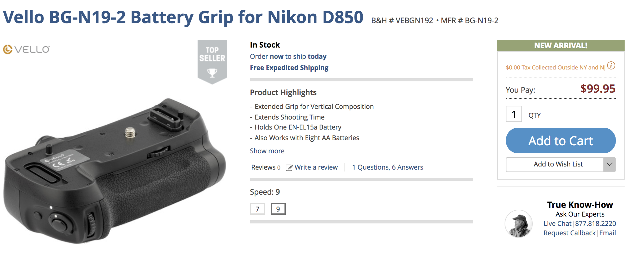
Task: Click the QTY input field
Action: point(514,114)
